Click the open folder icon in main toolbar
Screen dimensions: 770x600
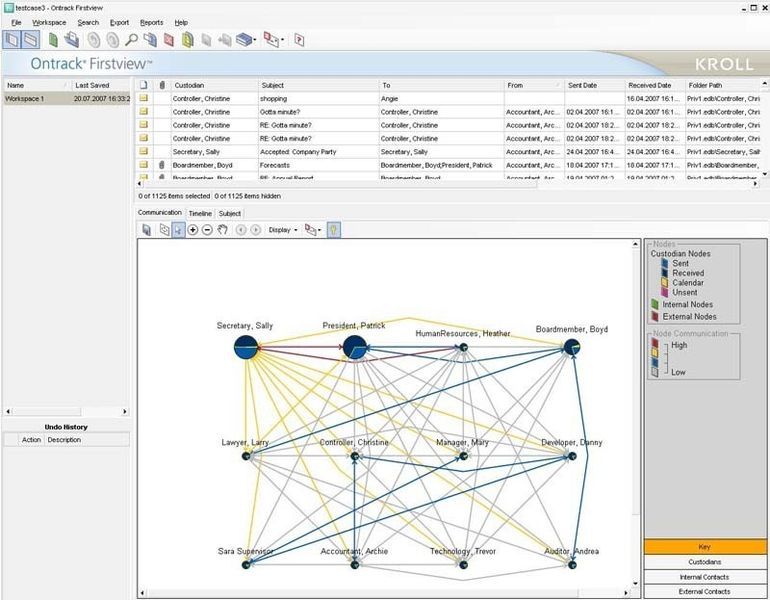72,40
